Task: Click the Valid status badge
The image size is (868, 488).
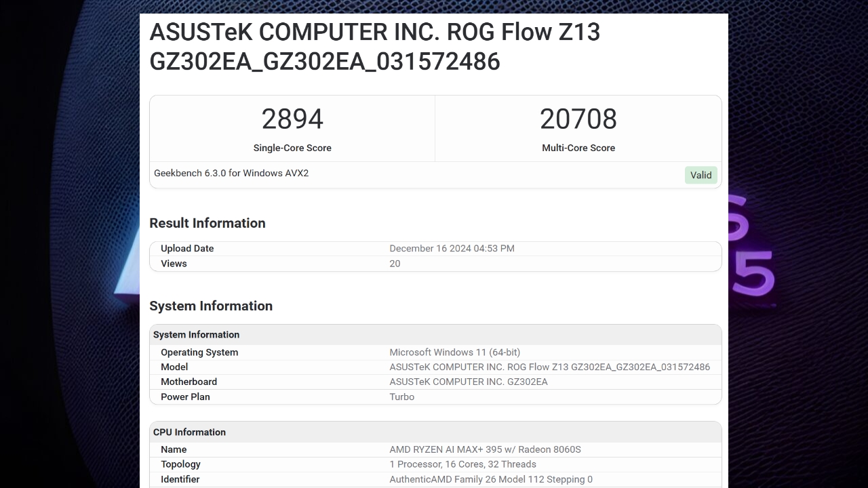Action: pos(701,175)
